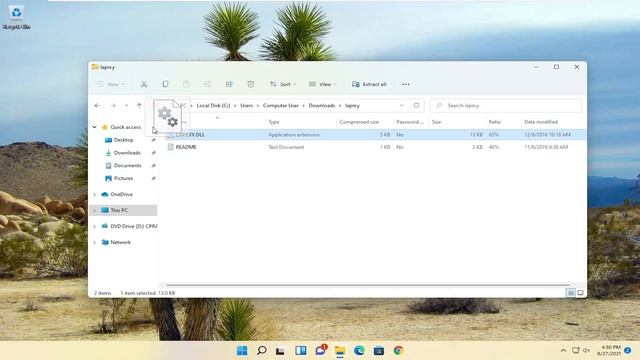
Task: Open Desktop in Quick access
Action: [123, 140]
